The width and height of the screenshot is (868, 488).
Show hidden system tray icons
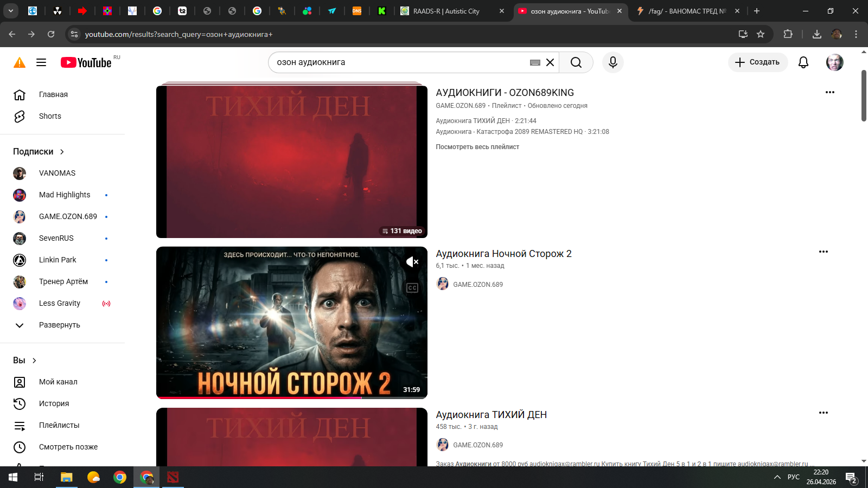777,477
